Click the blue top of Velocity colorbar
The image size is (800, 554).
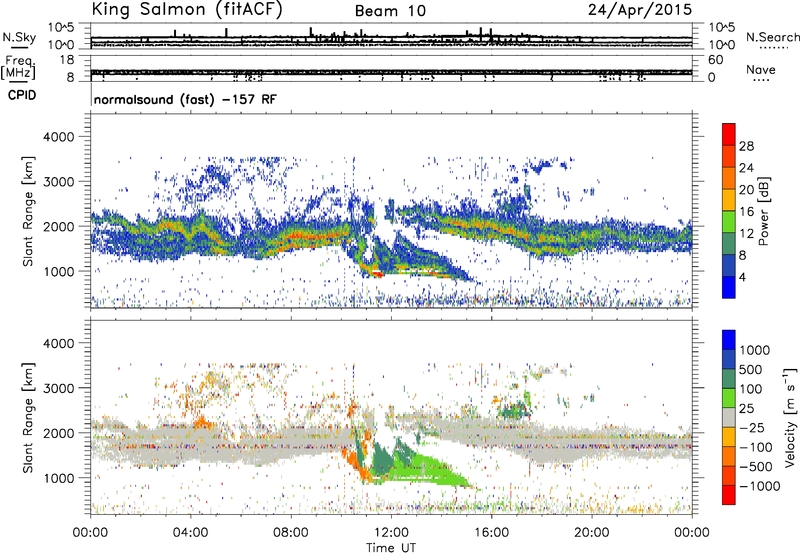click(729, 339)
